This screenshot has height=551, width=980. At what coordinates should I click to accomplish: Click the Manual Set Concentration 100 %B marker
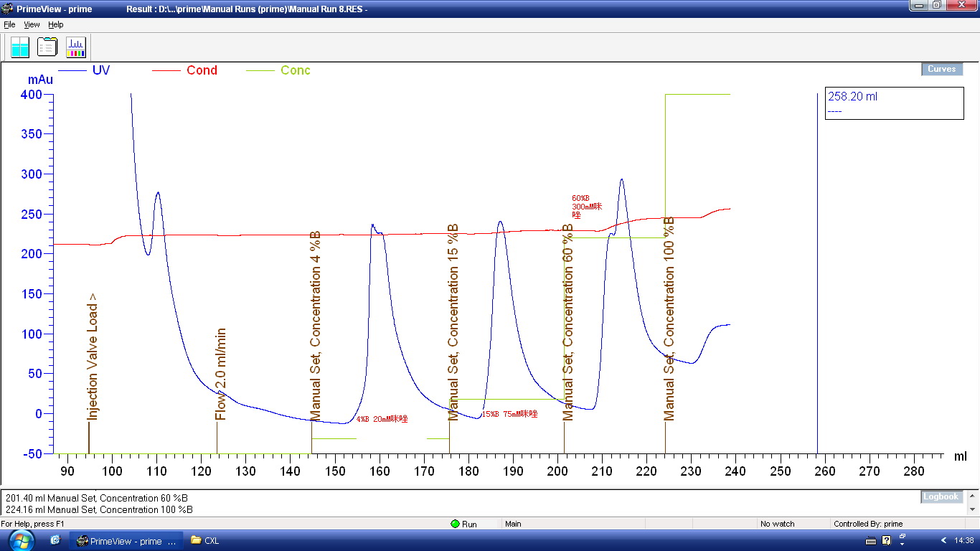coord(669,318)
